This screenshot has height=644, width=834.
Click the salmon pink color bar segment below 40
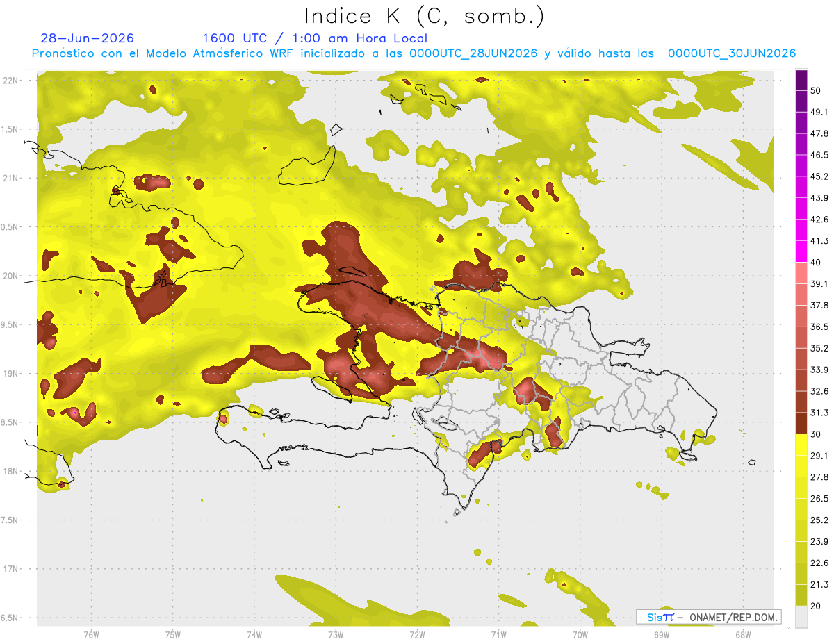coord(801,273)
